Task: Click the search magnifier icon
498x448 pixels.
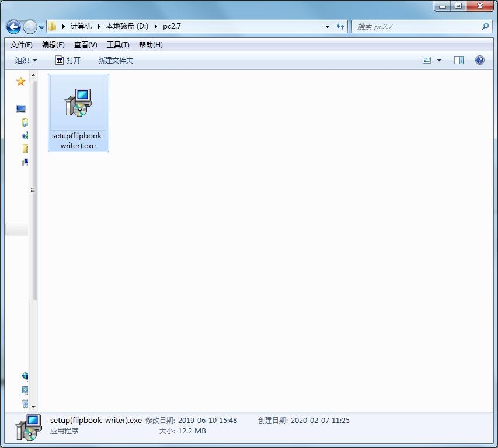Action: [x=485, y=27]
